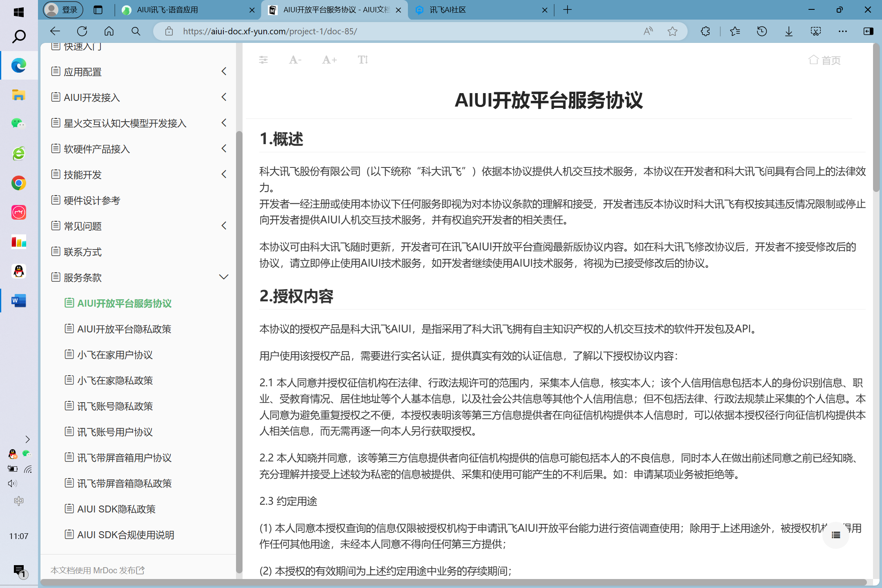Expand 常见问题 section
The width and height of the screenshot is (882, 588).
(x=224, y=226)
